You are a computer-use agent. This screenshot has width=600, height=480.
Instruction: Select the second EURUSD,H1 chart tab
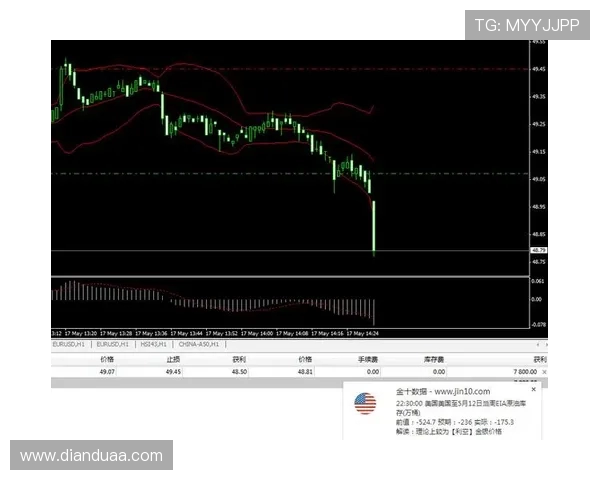111,343
